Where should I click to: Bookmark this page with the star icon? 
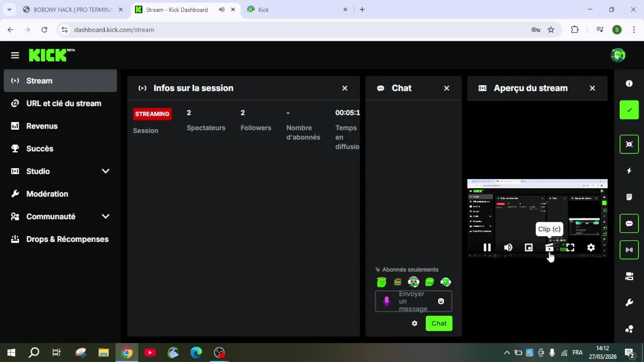(x=551, y=30)
